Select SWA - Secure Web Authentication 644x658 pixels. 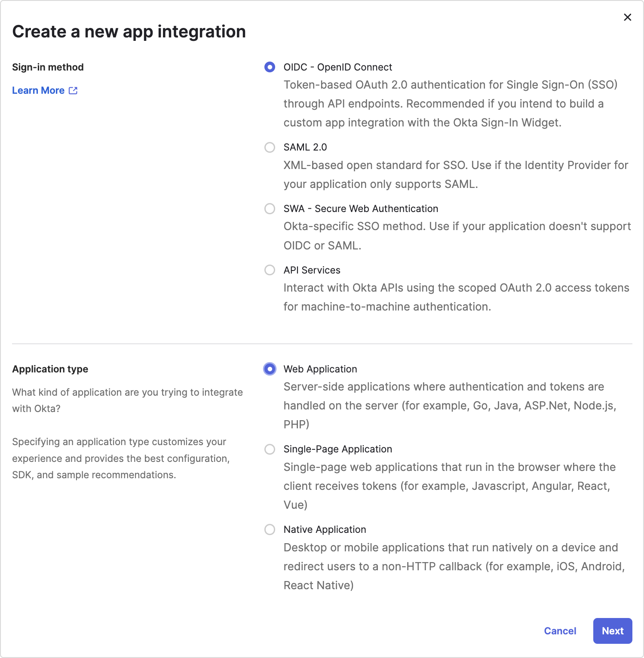pos(270,209)
